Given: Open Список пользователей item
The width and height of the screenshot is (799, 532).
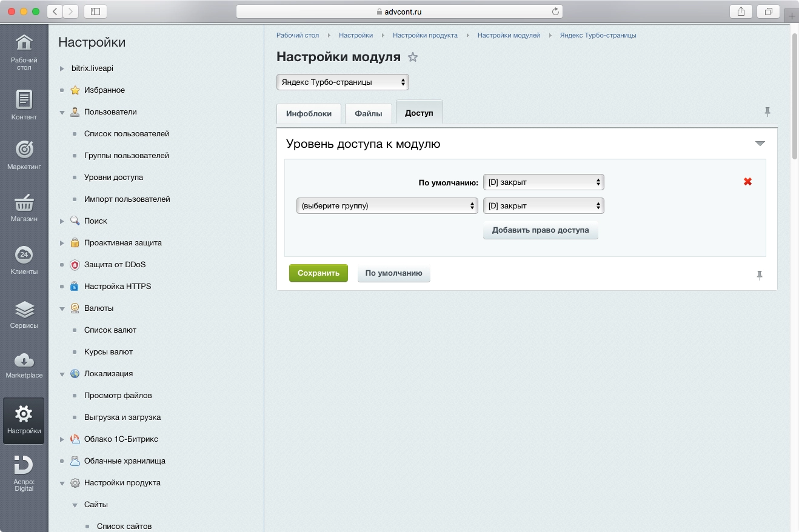Looking at the screenshot, I should pyautogui.click(x=127, y=134).
